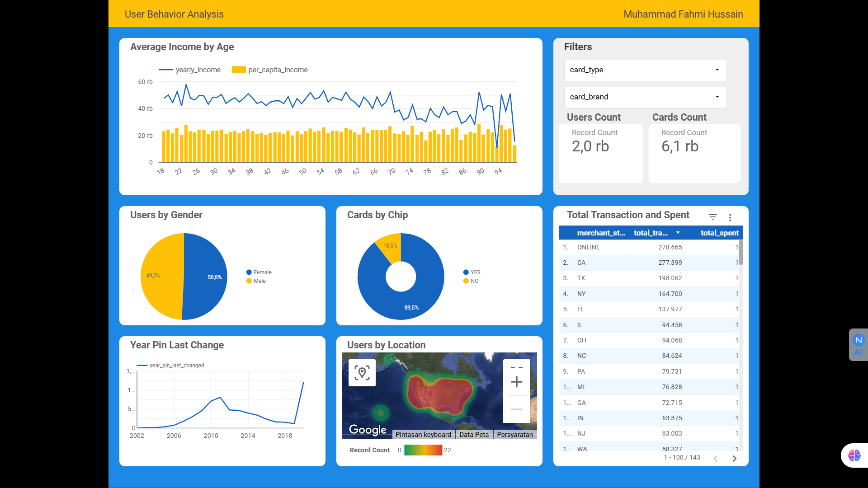Screen dimensions: 868x488
Task: Zoom in on the Users by Location map
Action: 516,382
